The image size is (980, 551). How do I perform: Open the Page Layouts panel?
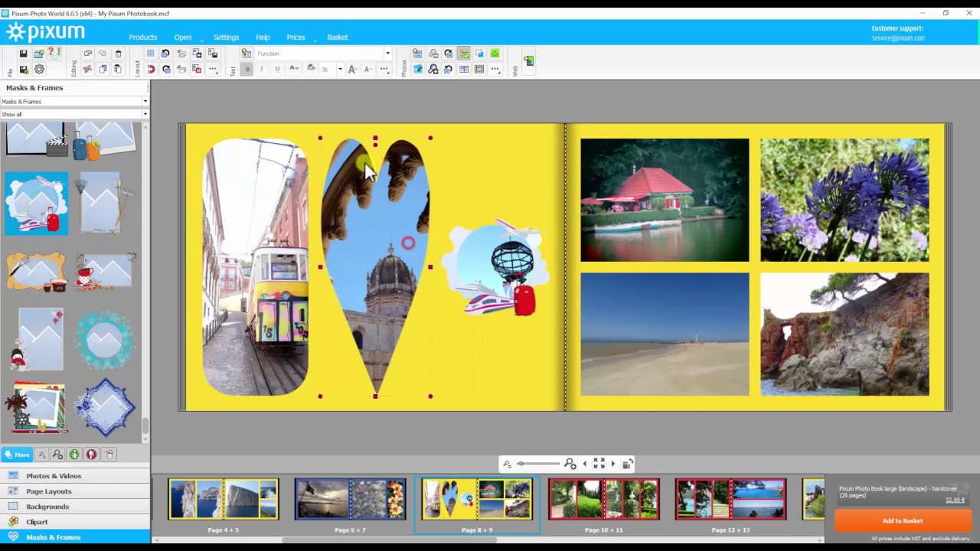click(75, 491)
